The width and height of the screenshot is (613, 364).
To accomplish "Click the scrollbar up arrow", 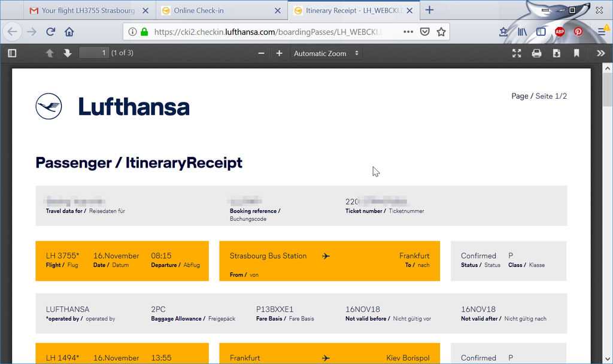I will pos(607,68).
